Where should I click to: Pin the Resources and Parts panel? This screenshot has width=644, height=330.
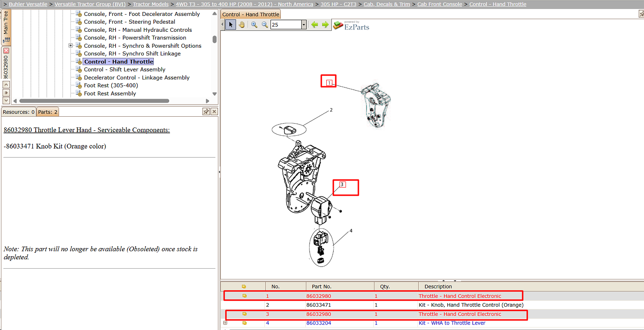pyautogui.click(x=206, y=112)
